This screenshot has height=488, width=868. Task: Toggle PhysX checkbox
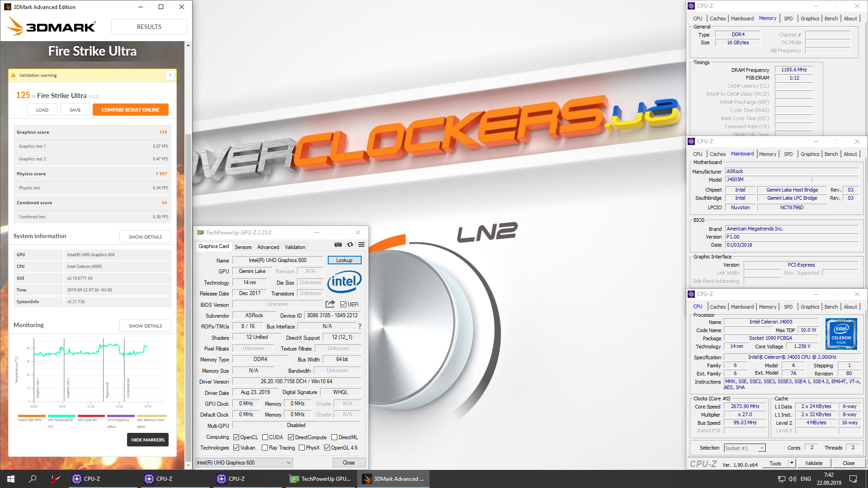(302, 448)
